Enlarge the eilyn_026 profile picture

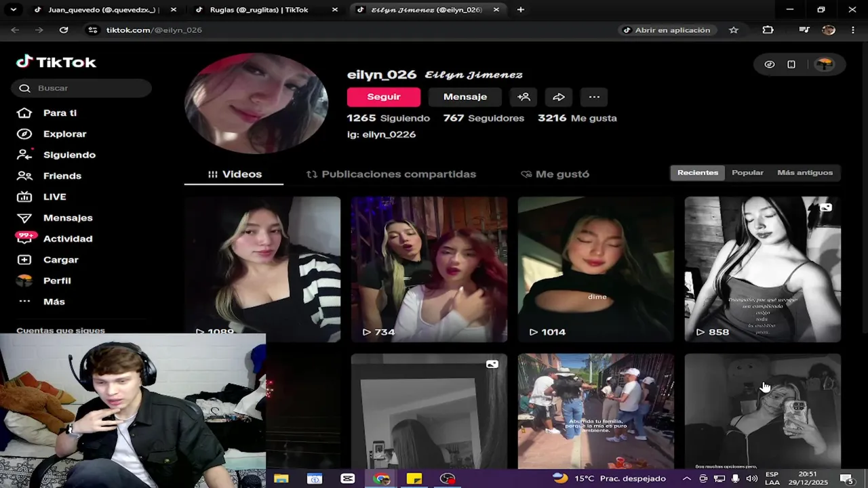coord(256,103)
